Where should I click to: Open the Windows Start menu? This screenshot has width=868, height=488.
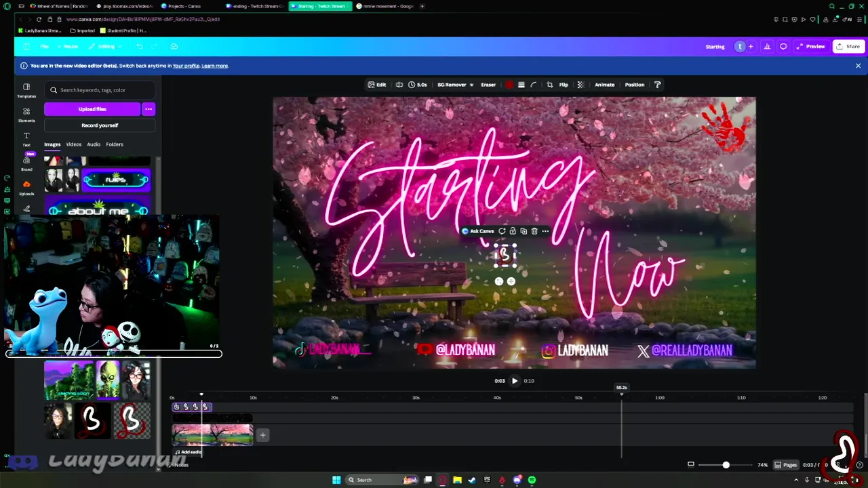click(x=336, y=480)
